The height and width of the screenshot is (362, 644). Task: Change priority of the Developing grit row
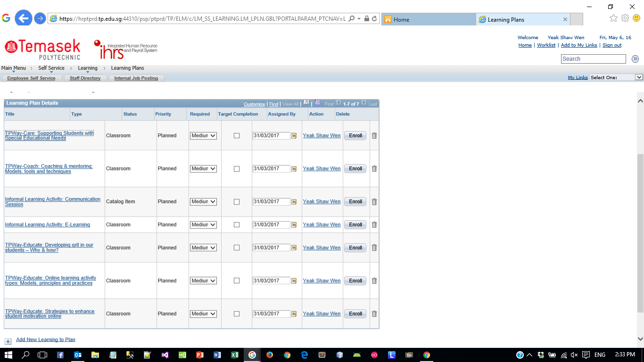[x=203, y=248]
